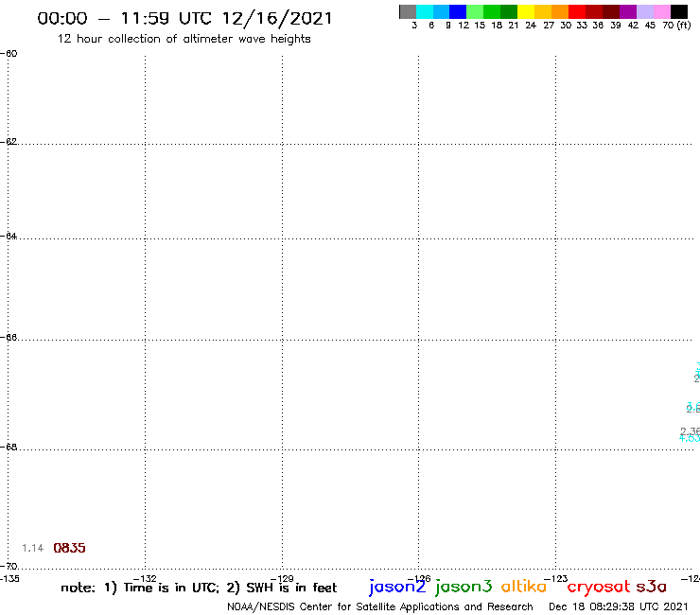Click the cyan '4.53' value at right edge
This screenshot has width=700, height=615.
690,438
